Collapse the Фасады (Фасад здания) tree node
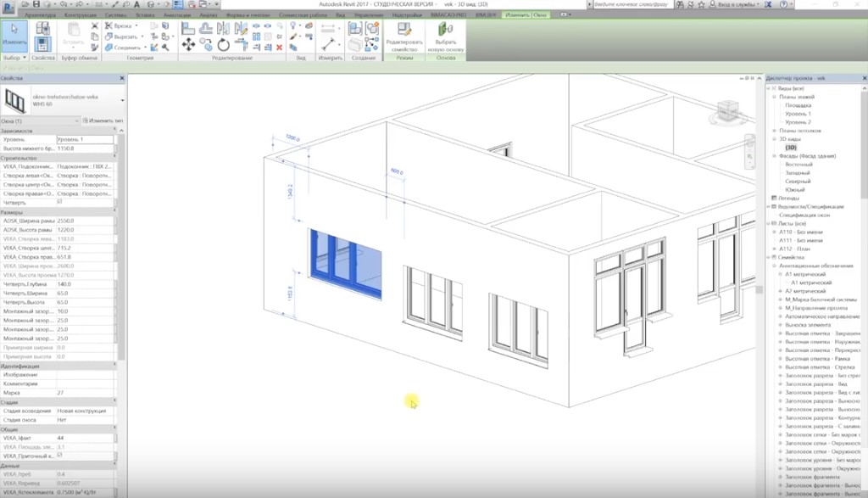The image size is (868, 498). pyautogui.click(x=775, y=155)
